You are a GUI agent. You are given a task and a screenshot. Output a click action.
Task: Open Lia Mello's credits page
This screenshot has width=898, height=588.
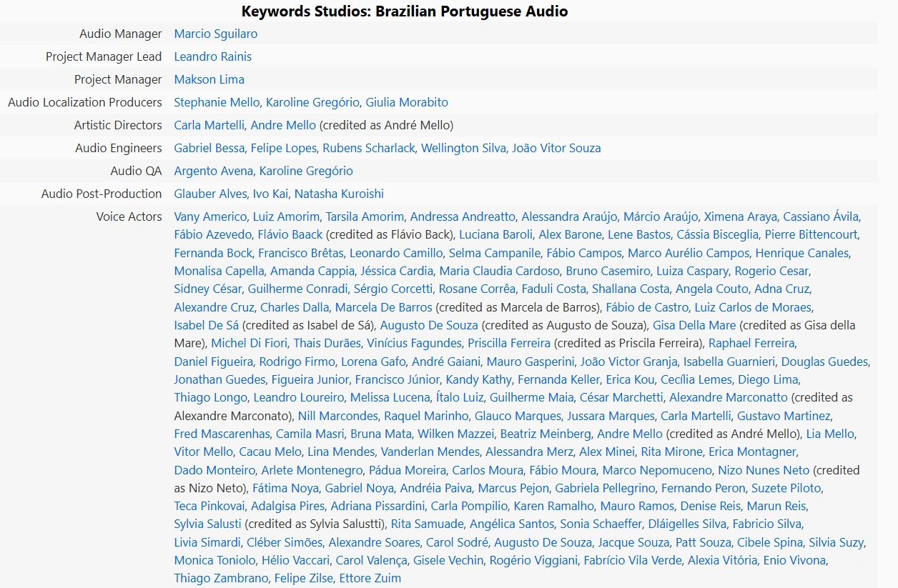point(830,434)
